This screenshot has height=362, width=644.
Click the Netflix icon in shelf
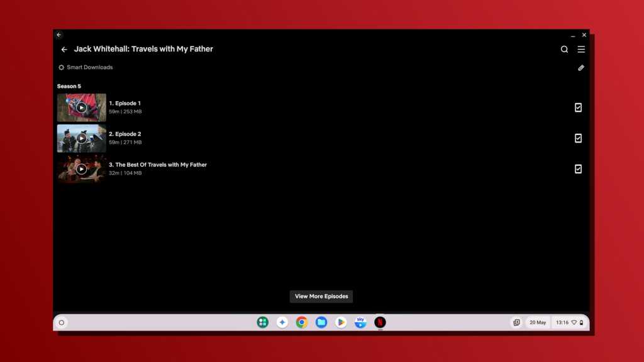(380, 322)
